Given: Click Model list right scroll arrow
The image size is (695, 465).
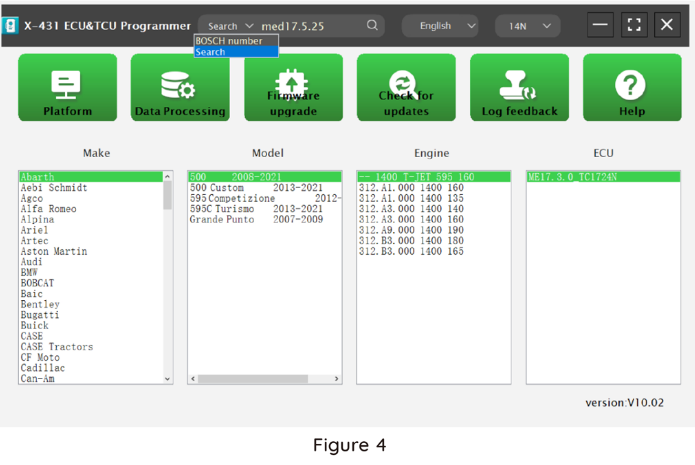Looking at the screenshot, I should click(x=336, y=379).
